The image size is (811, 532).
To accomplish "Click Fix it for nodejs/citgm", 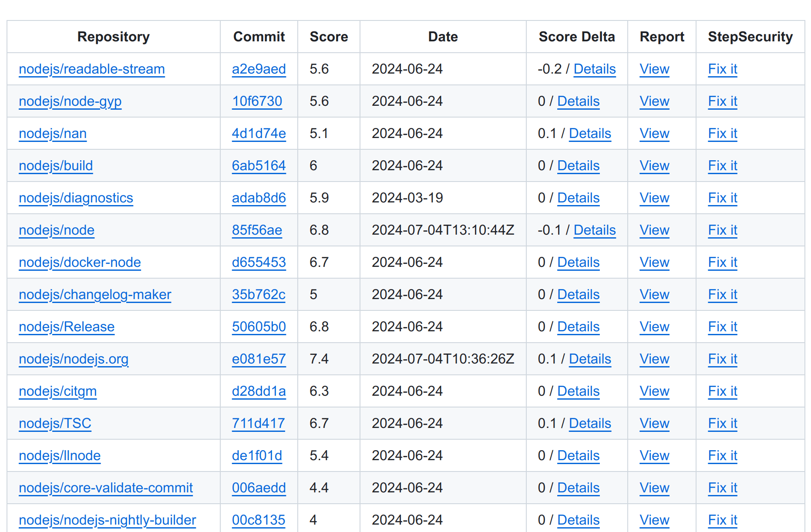I will [722, 391].
